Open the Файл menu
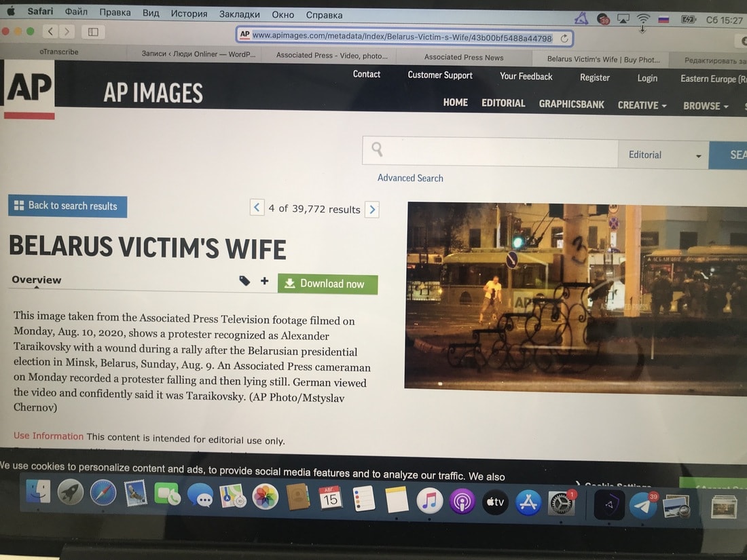 tap(76, 12)
